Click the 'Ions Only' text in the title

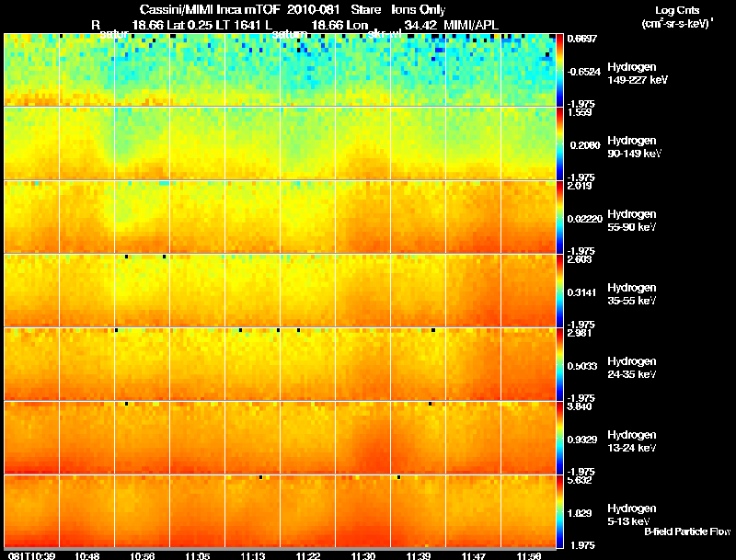pos(419,9)
